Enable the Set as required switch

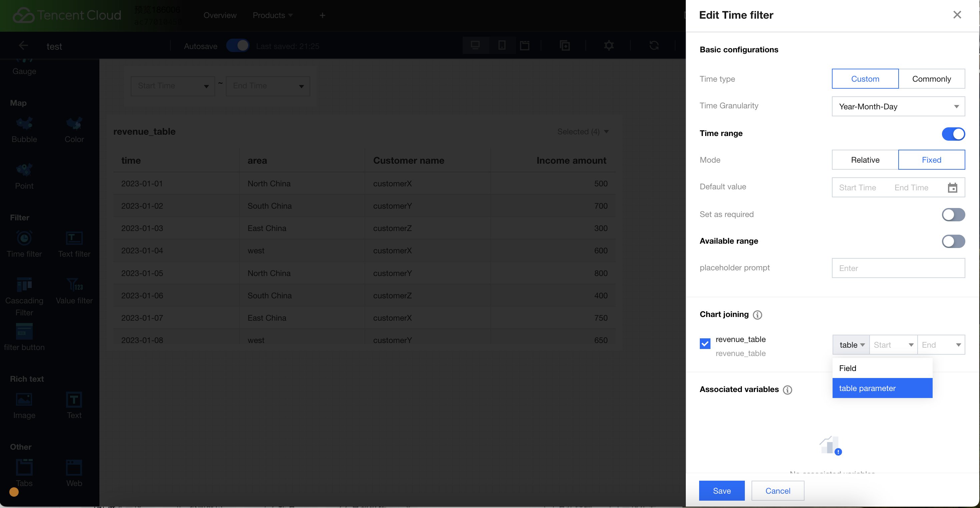click(953, 214)
